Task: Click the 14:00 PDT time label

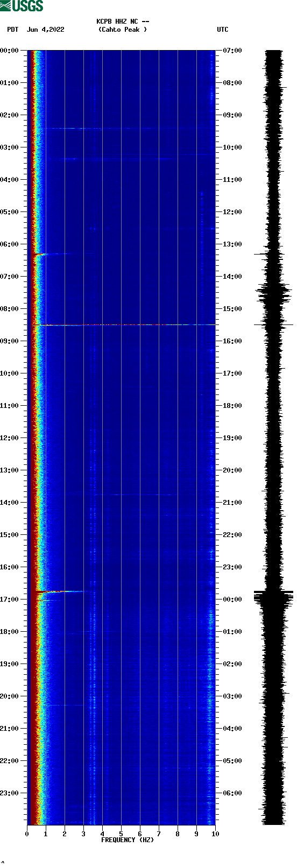Action: 10,503
